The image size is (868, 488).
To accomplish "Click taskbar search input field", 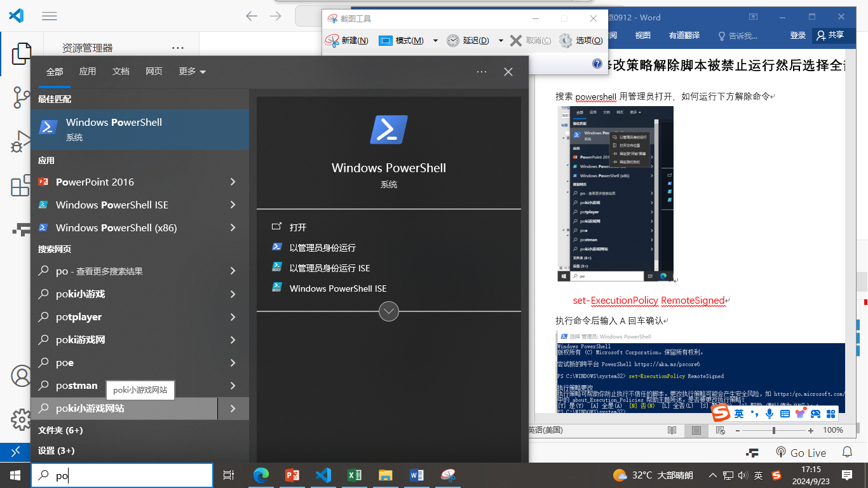I will tap(122, 475).
